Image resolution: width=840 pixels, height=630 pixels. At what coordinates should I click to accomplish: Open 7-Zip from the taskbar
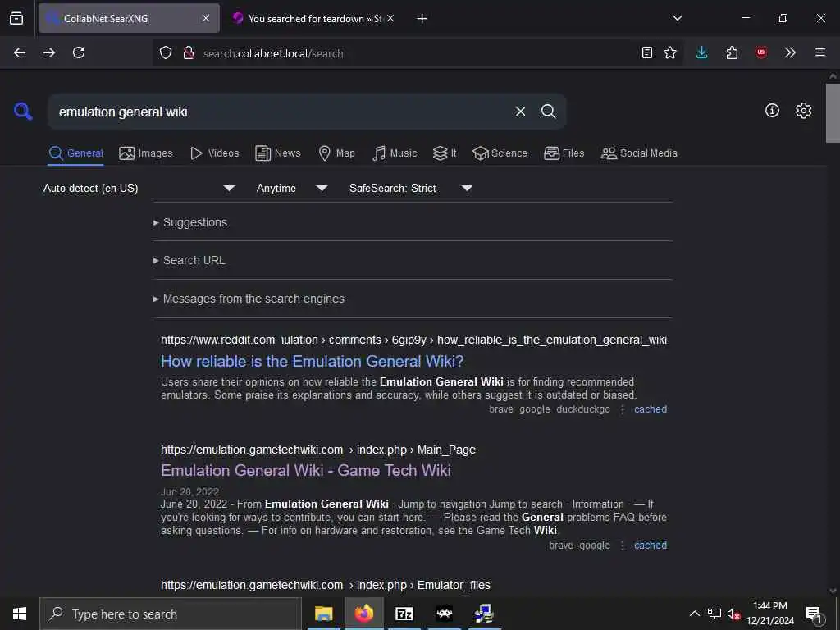404,614
